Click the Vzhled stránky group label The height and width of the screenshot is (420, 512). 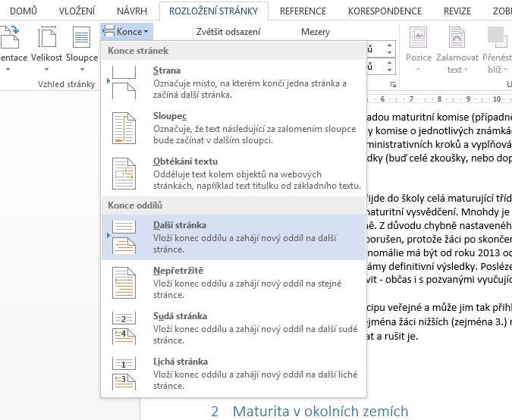pyautogui.click(x=66, y=84)
